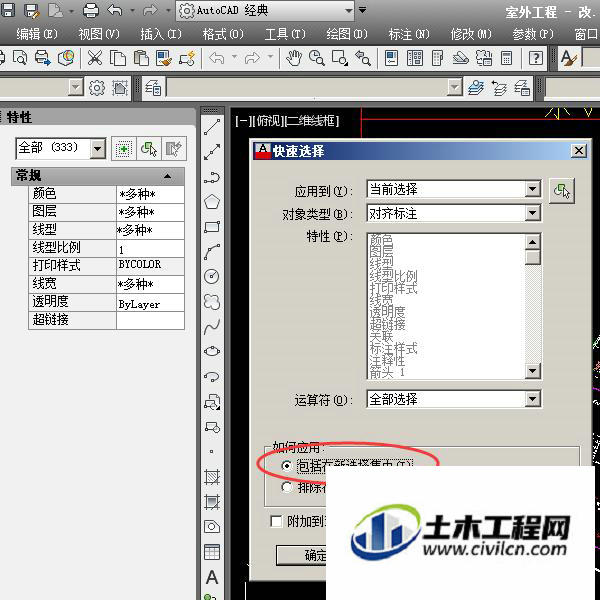Viewport: 600px width, 600px height.
Task: Click the Copy icon in toolbar
Action: (118, 58)
